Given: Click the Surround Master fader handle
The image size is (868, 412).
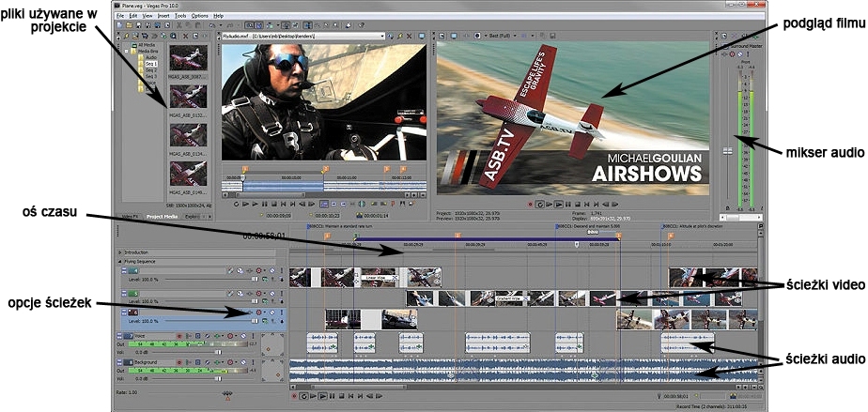Looking at the screenshot, I should click(727, 151).
